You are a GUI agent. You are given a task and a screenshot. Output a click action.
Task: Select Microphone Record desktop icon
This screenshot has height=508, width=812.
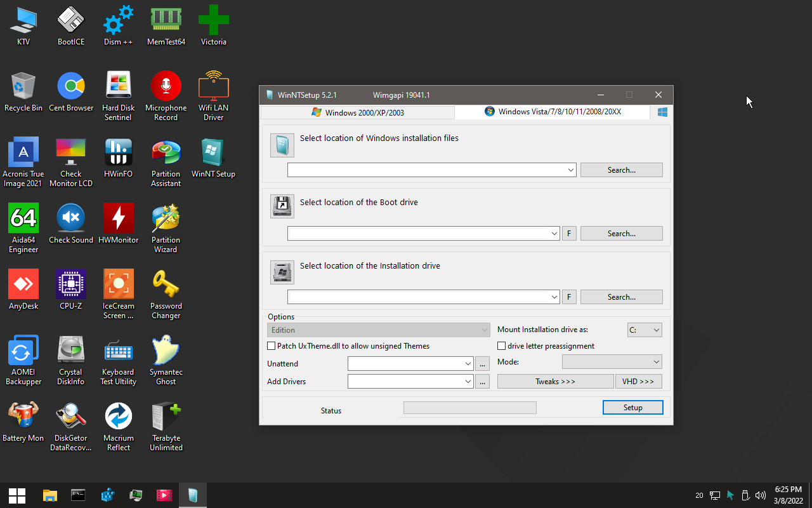166,96
